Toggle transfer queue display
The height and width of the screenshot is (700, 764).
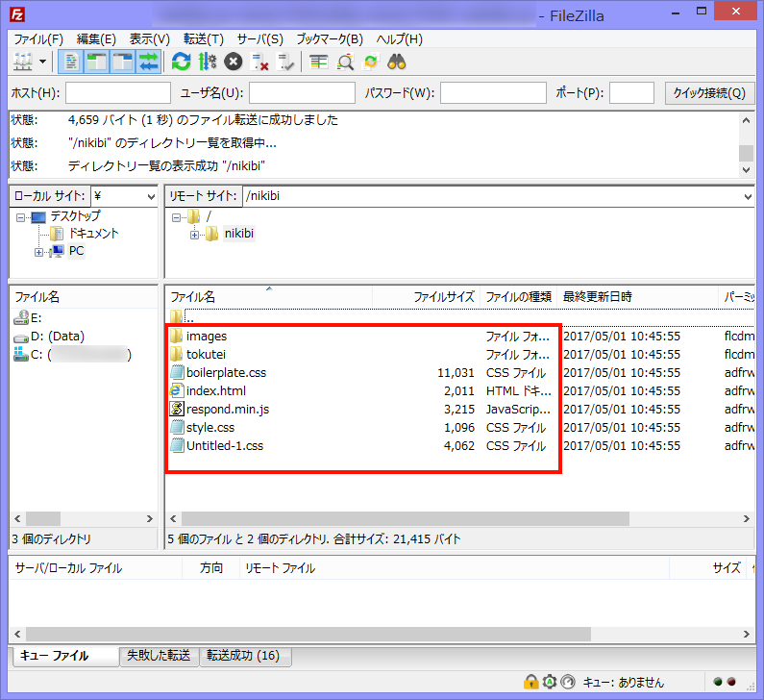(x=148, y=62)
